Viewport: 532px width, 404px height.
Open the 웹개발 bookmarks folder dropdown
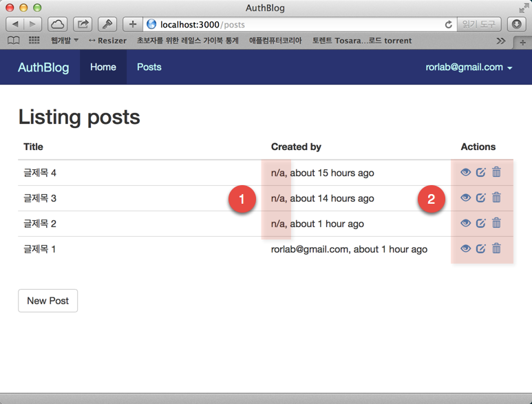[x=65, y=41]
